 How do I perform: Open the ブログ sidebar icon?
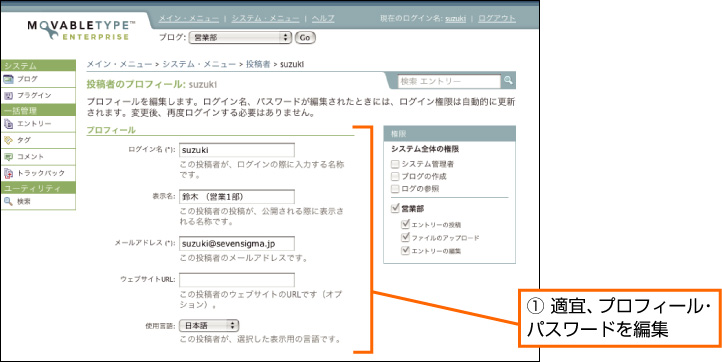[8, 79]
